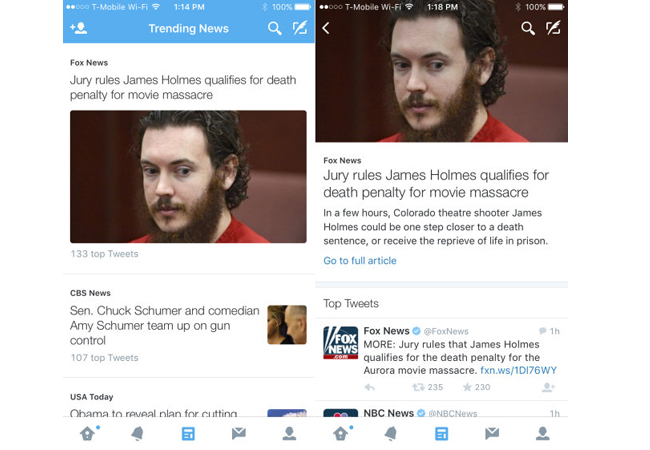Go back using the arrow on the article screen
The width and height of the screenshot is (650, 450).
(x=326, y=28)
